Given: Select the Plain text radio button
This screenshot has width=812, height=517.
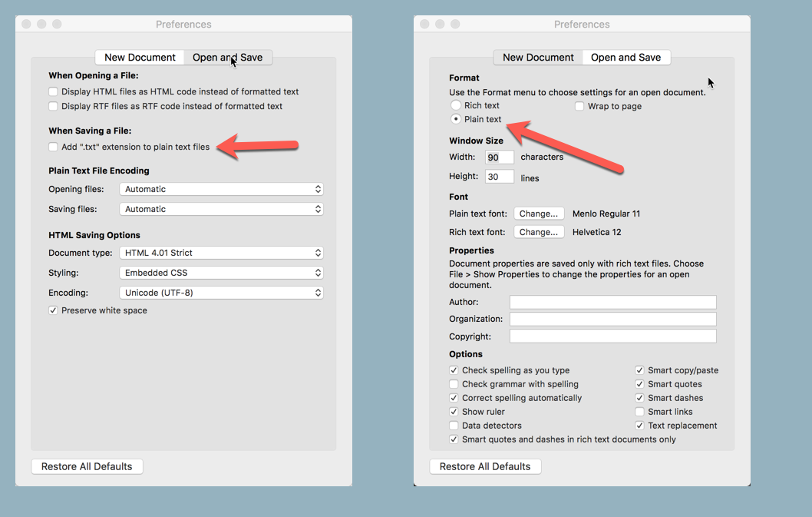Looking at the screenshot, I should [456, 119].
